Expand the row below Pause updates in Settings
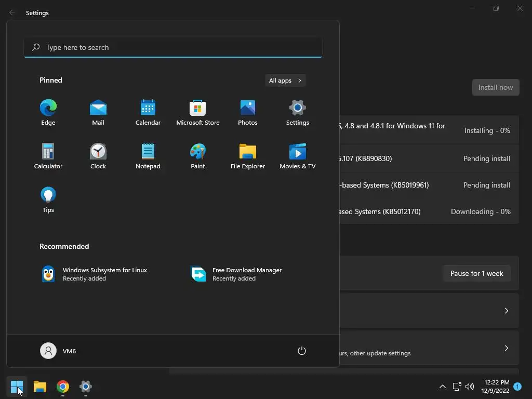The height and width of the screenshot is (399, 532). [429, 311]
